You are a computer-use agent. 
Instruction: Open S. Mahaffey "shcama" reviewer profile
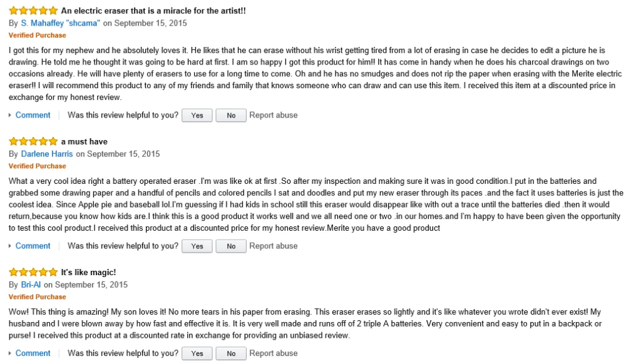pos(61,23)
